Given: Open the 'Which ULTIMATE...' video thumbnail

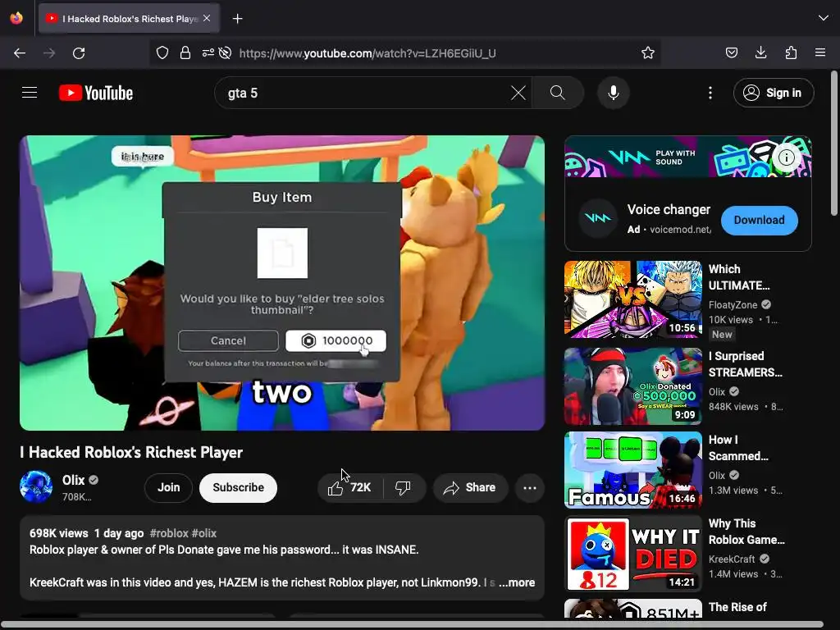Looking at the screenshot, I should [x=632, y=299].
